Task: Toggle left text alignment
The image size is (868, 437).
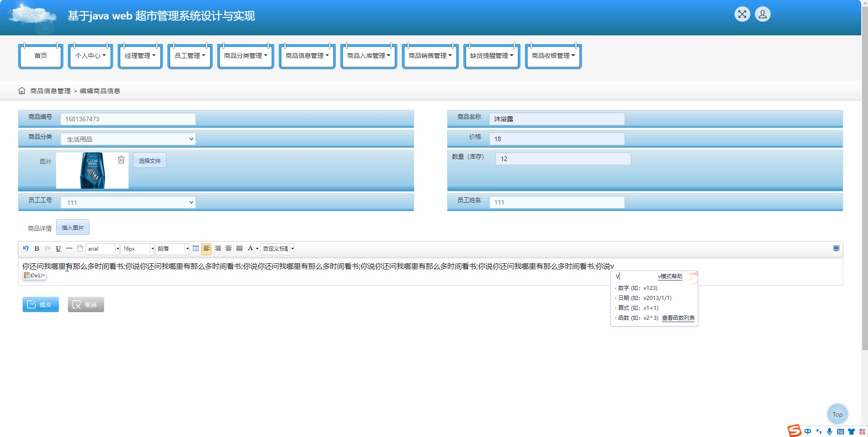Action: [206, 248]
